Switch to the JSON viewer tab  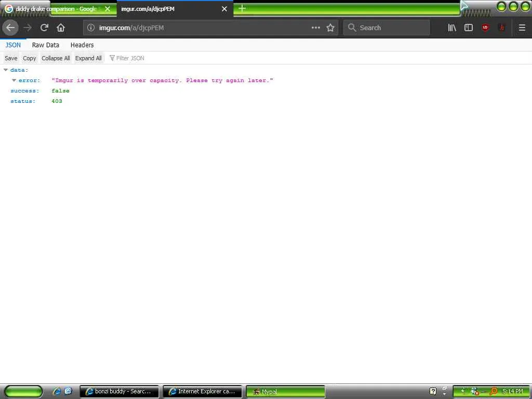pos(13,45)
